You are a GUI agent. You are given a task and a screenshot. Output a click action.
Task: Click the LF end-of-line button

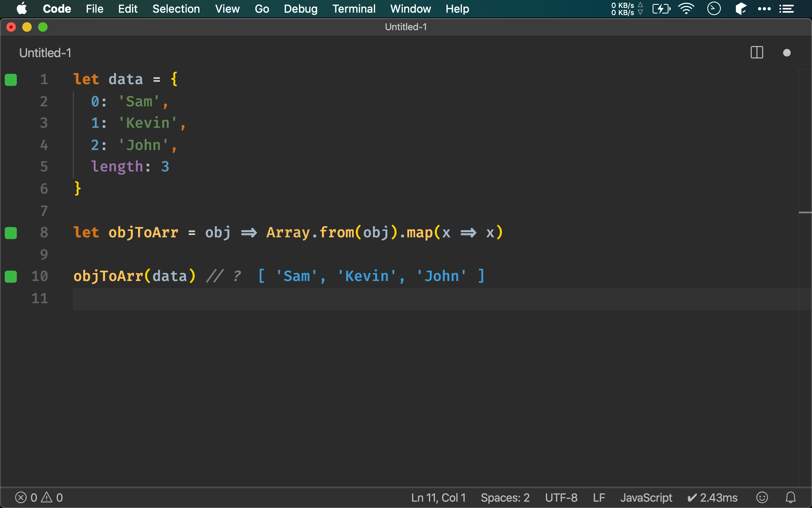tap(599, 497)
